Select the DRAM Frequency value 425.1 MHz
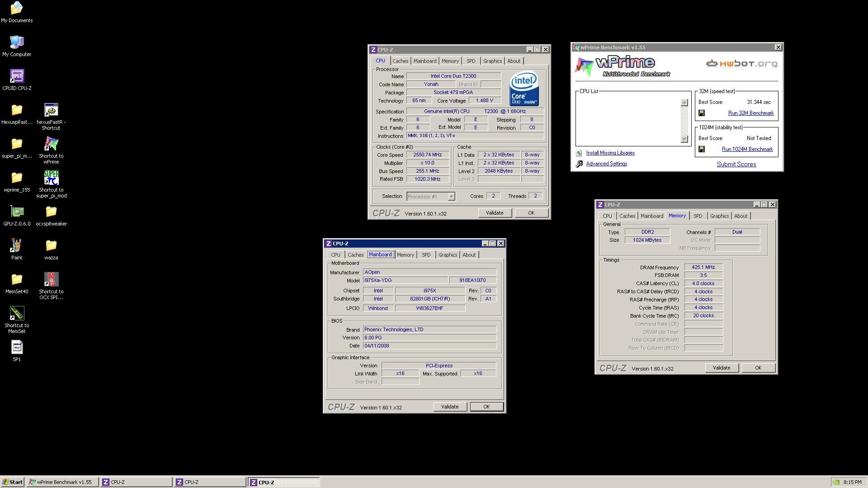Screen dimensions: 868x488 [703, 267]
